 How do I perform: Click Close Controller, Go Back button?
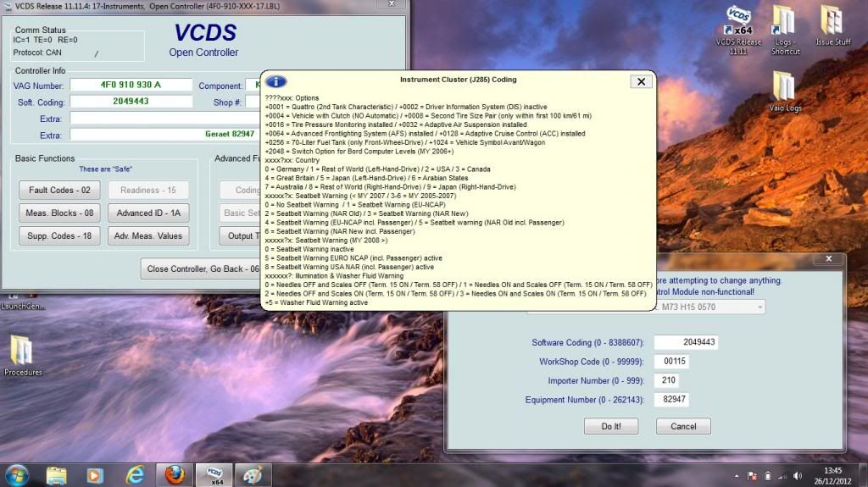pyautogui.click(x=200, y=269)
